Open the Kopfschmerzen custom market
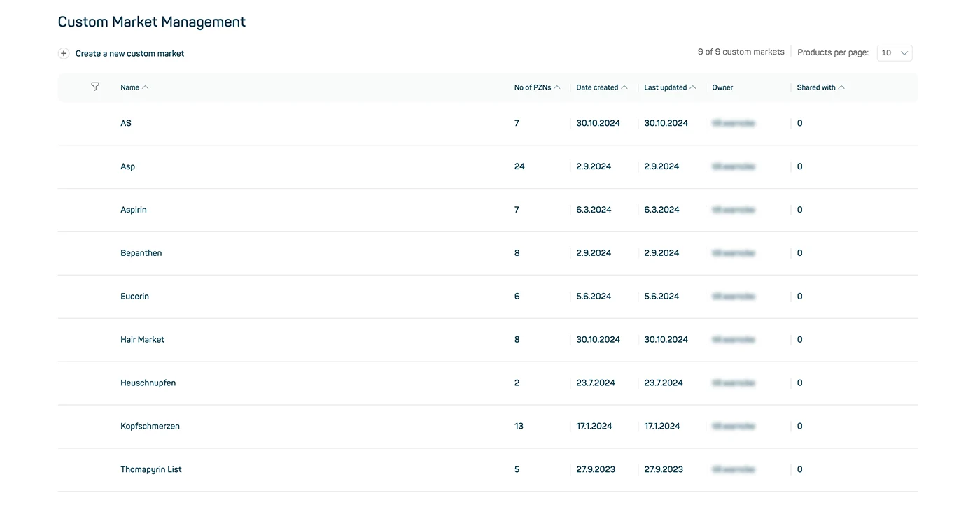This screenshot has height=514, width=980. point(150,427)
